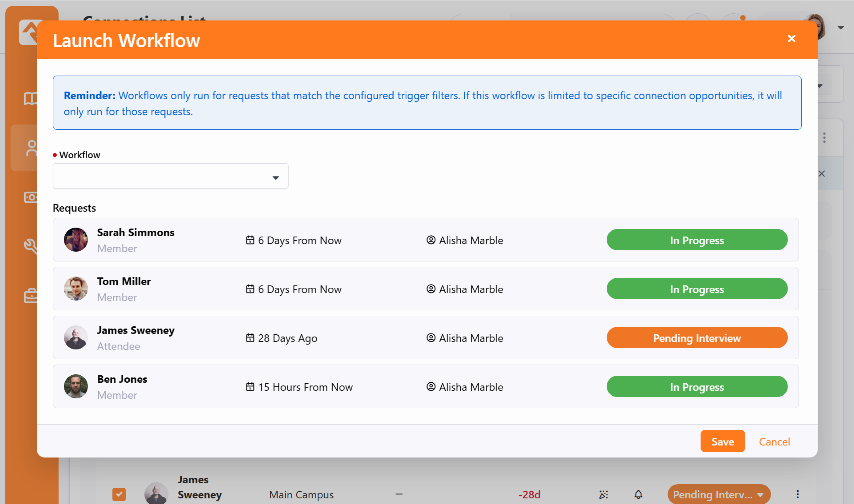Cancel the Launch Workflow dialog

774,441
